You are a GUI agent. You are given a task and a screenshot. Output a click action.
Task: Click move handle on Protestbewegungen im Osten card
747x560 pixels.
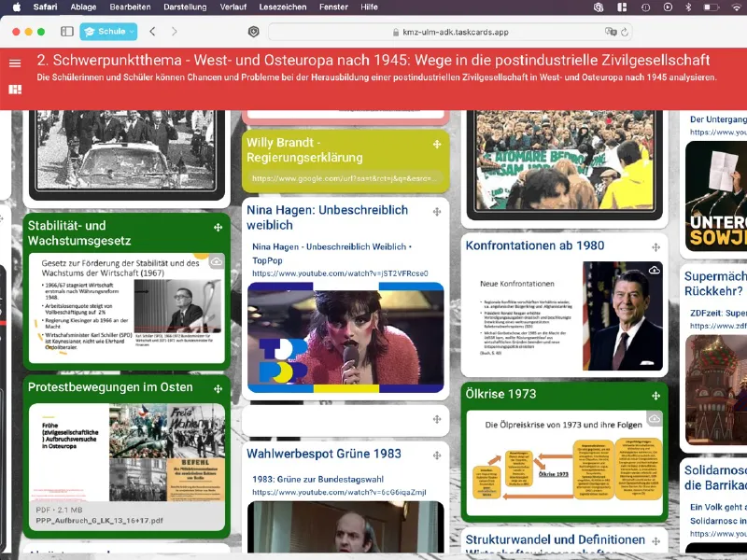pyautogui.click(x=217, y=387)
